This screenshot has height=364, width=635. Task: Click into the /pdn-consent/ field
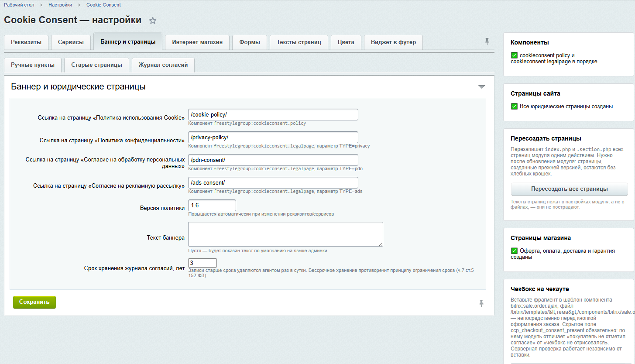pos(273,160)
